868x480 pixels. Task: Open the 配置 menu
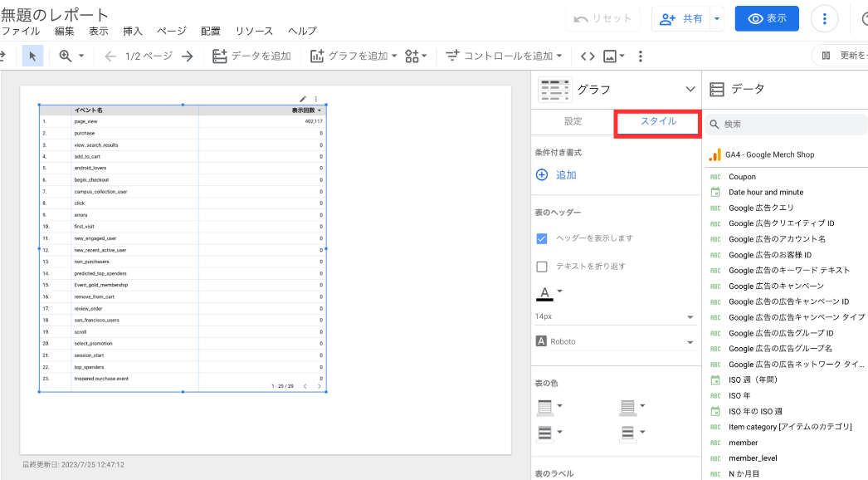point(210,31)
